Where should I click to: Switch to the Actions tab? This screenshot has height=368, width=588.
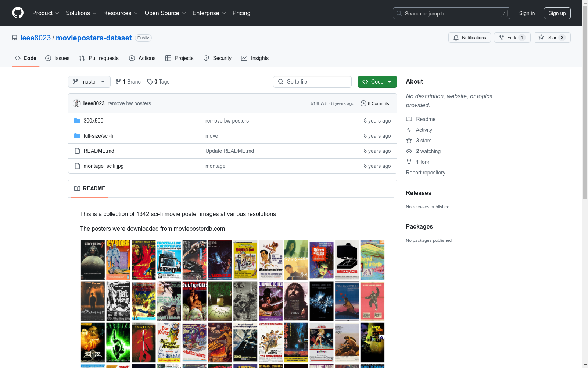142,58
